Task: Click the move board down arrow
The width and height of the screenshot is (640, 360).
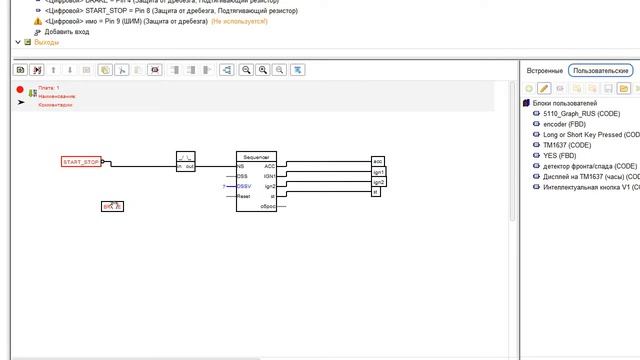Action: point(70,70)
